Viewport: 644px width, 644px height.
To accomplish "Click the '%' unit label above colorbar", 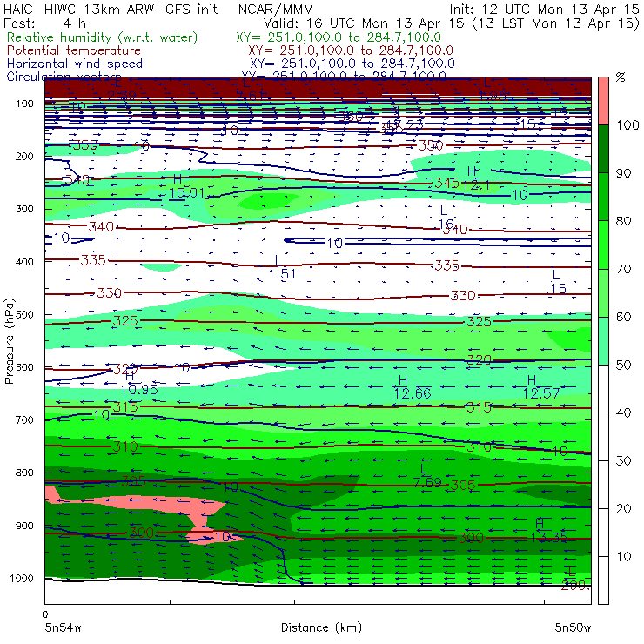I will coord(621,77).
